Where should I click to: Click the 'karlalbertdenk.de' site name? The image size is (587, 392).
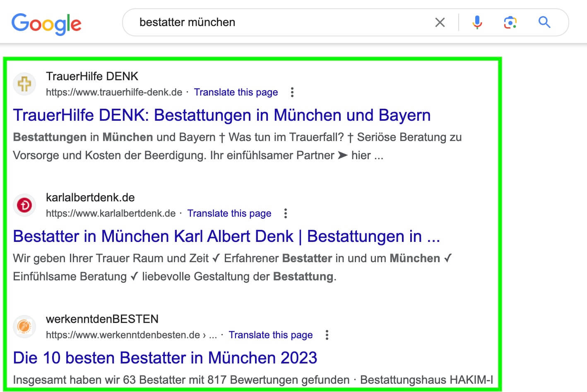90,197
